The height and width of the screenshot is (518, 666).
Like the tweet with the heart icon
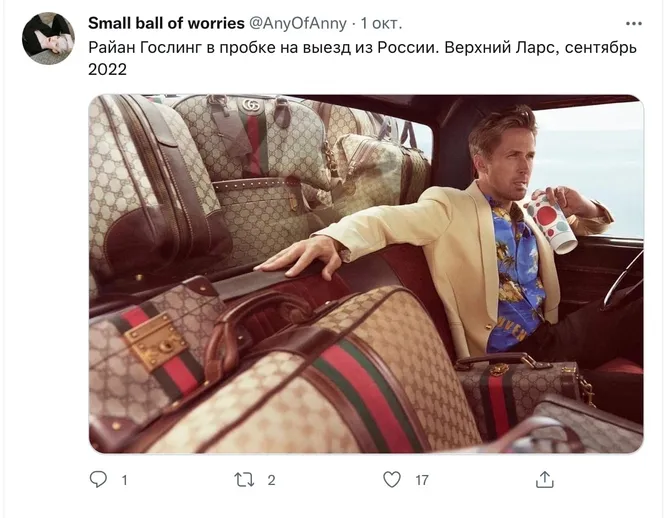(x=392, y=479)
